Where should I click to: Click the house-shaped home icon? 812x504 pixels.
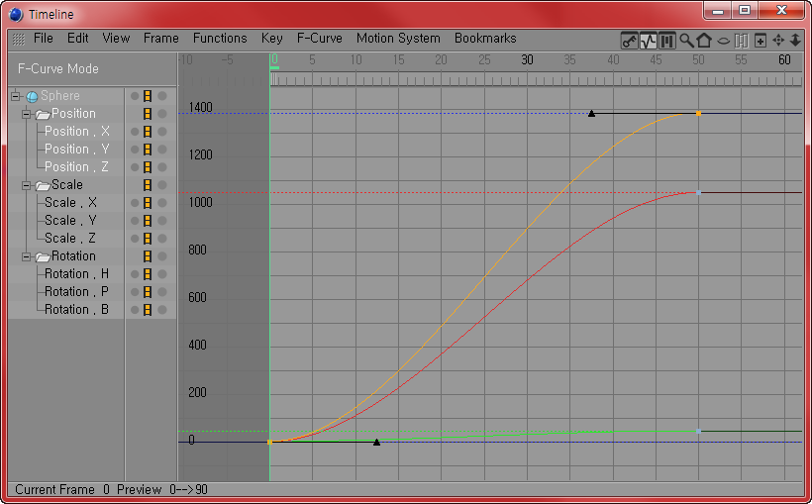(x=704, y=41)
